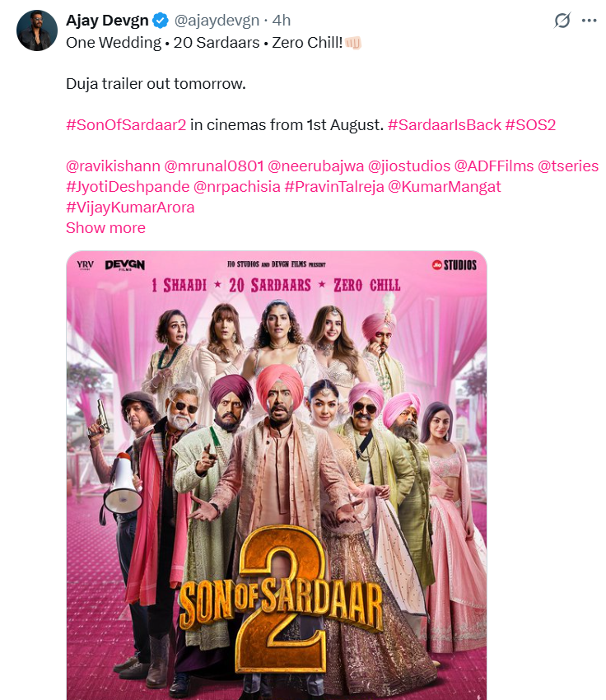The width and height of the screenshot is (606, 700).
Task: Visit the @mrunal0801 mention
Action: click(x=214, y=166)
